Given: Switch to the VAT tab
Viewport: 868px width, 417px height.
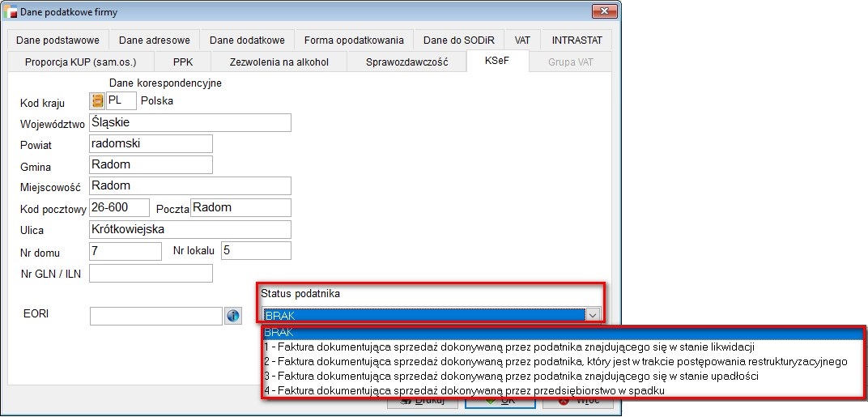Looking at the screenshot, I should tap(521, 40).
